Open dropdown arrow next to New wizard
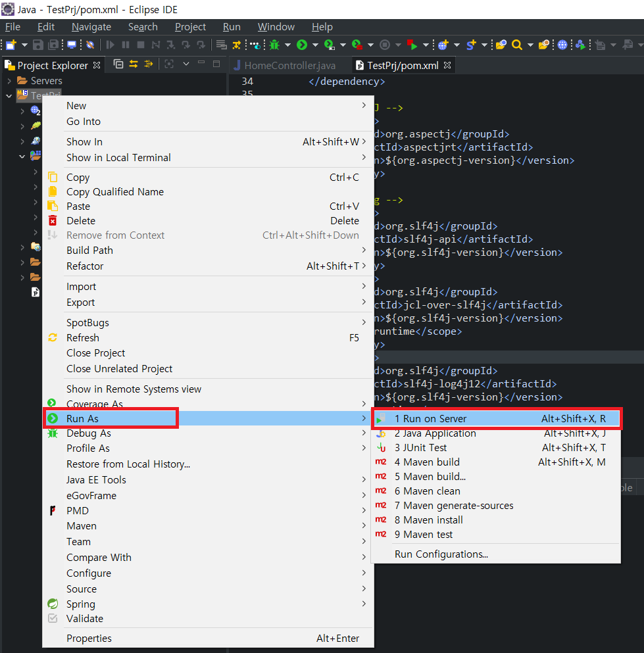The width and height of the screenshot is (644, 653). (24, 45)
